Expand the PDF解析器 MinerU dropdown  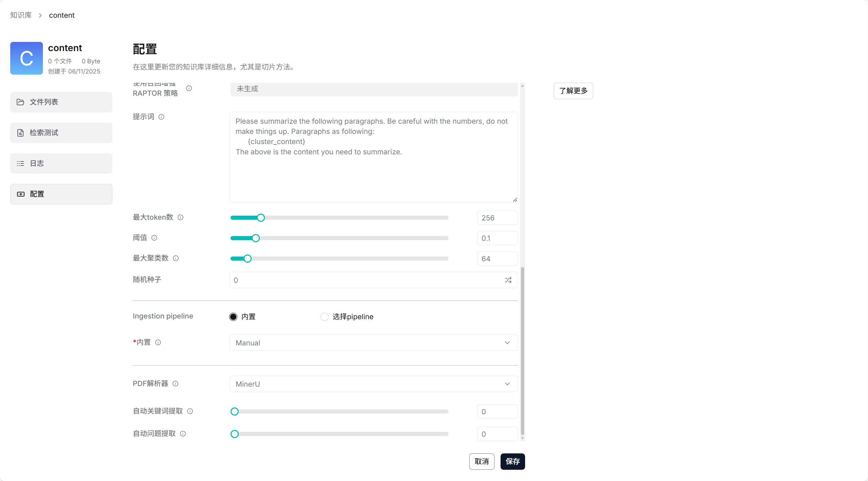[373, 384]
